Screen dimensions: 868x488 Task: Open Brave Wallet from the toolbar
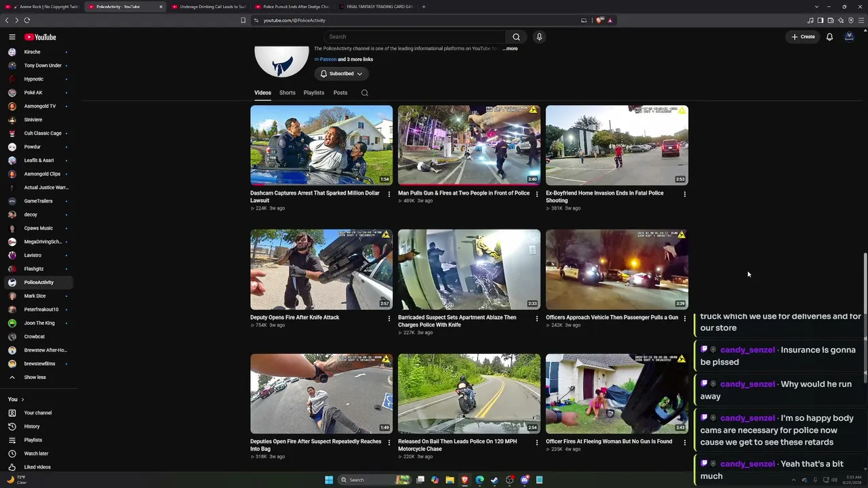point(831,20)
